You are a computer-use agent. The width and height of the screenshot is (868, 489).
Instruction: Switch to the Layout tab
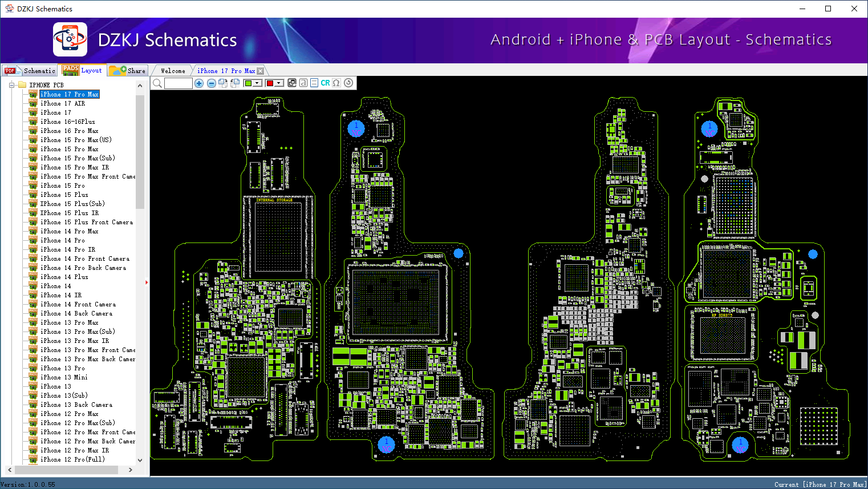tap(83, 70)
